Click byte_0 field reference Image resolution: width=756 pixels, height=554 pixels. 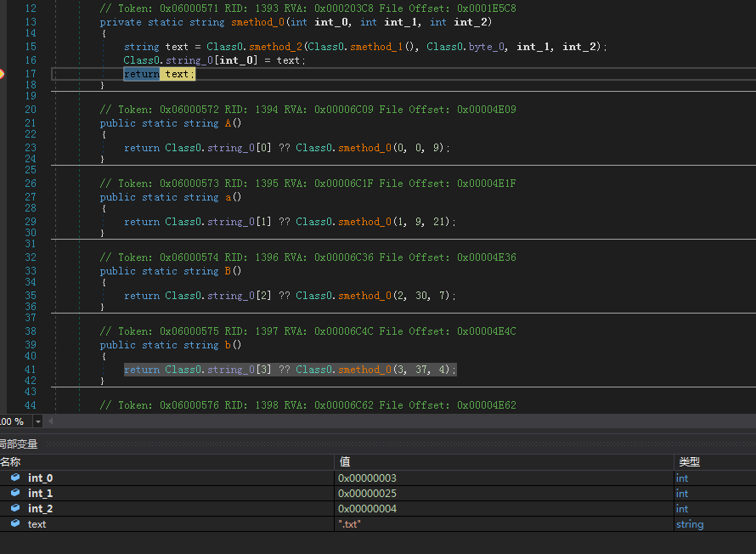click(487, 47)
